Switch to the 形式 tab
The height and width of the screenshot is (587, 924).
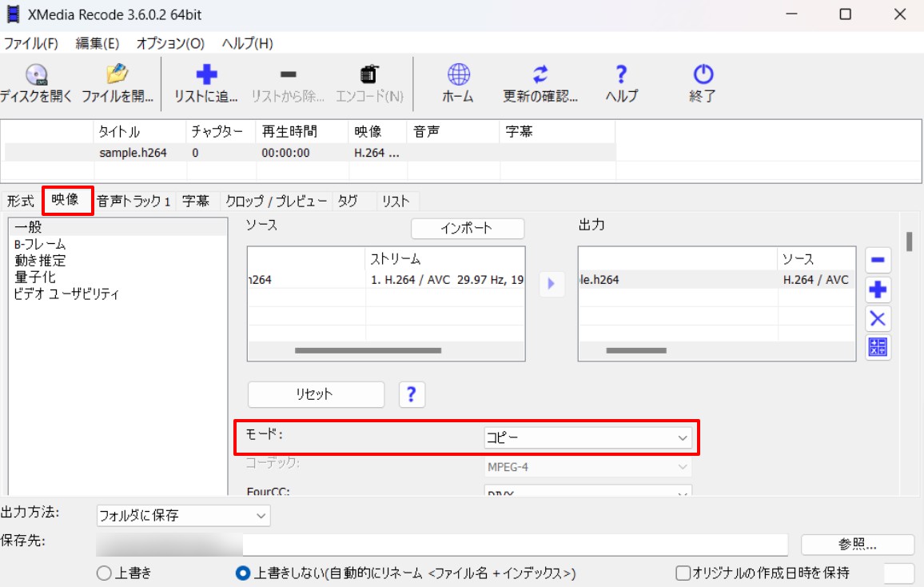[x=21, y=202]
